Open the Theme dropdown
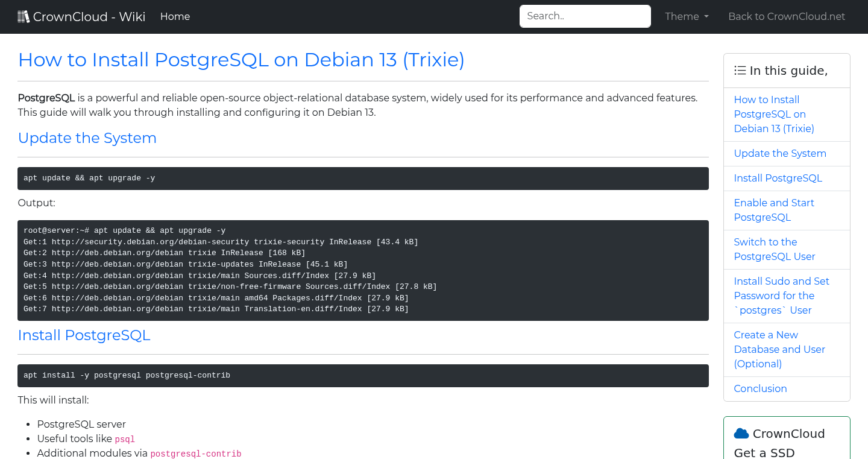Screen dimensions: 868x459 coord(686,16)
